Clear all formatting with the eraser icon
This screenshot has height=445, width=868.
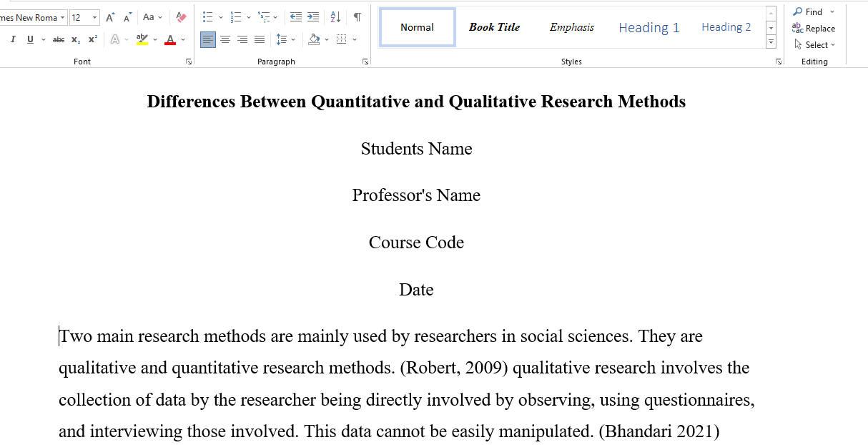coord(181,17)
